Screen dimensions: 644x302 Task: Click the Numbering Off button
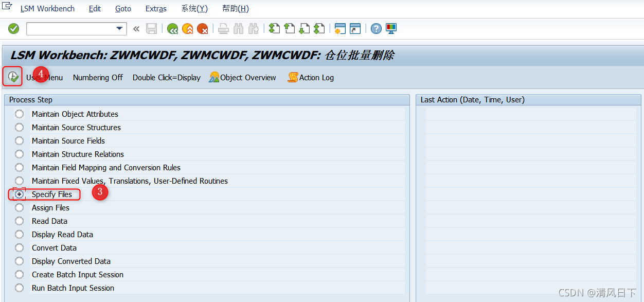98,78
